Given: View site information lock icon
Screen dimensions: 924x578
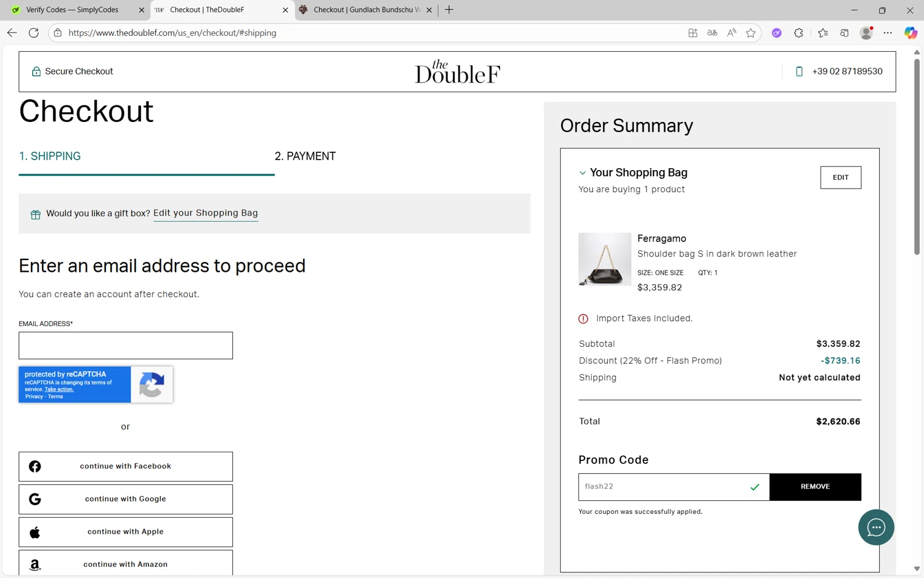Looking at the screenshot, I should pos(58,33).
